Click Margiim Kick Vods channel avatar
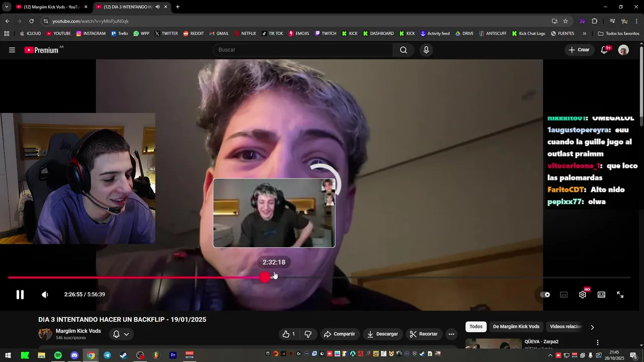Image resolution: width=644 pixels, height=362 pixels. pos(45,334)
